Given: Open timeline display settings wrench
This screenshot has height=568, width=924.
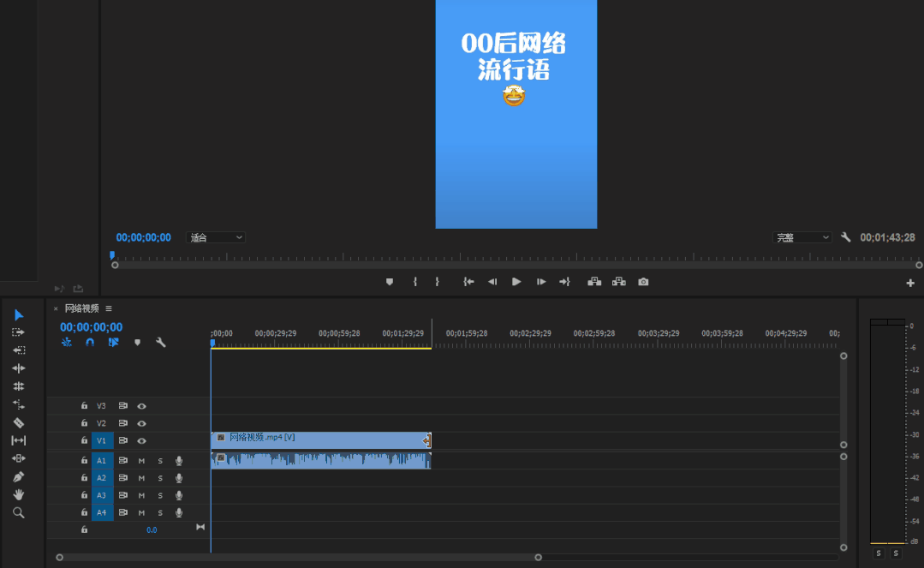Looking at the screenshot, I should click(x=160, y=342).
